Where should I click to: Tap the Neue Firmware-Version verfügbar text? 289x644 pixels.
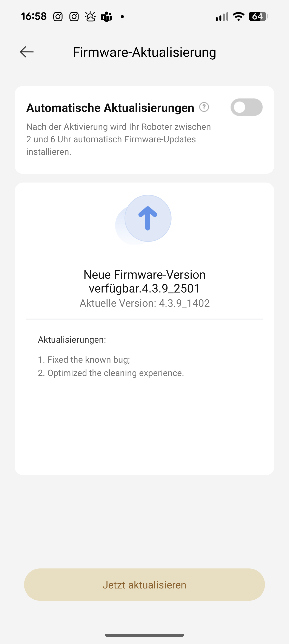tap(144, 282)
